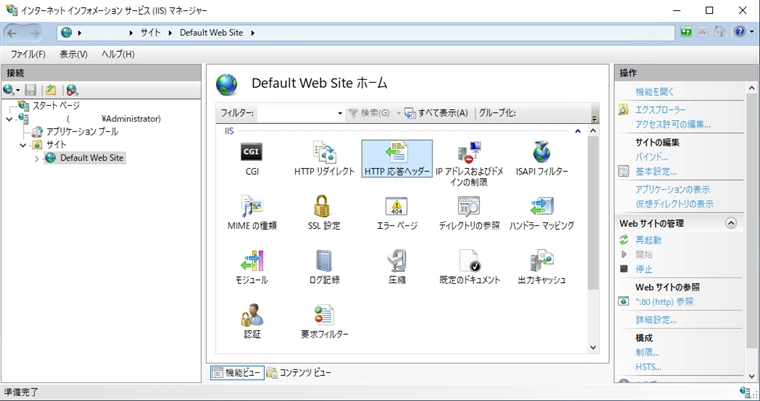Select アプリケーション プール tree item

pos(82,131)
